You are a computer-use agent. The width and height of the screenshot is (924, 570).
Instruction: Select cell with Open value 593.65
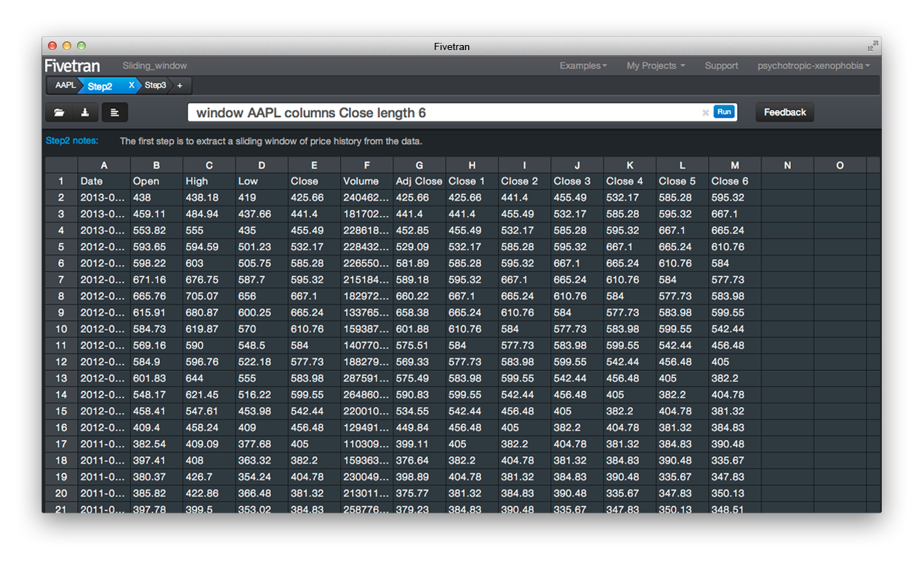156,246
